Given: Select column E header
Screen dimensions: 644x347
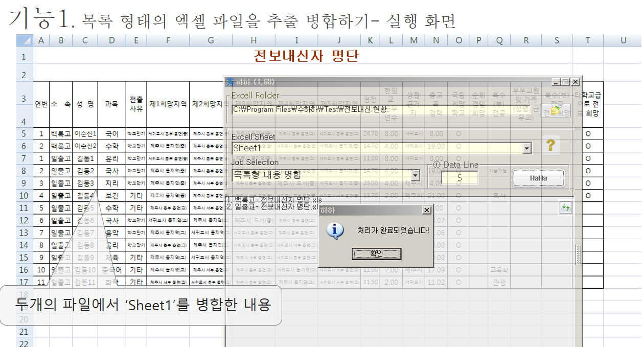Looking at the screenshot, I should click(x=136, y=40).
